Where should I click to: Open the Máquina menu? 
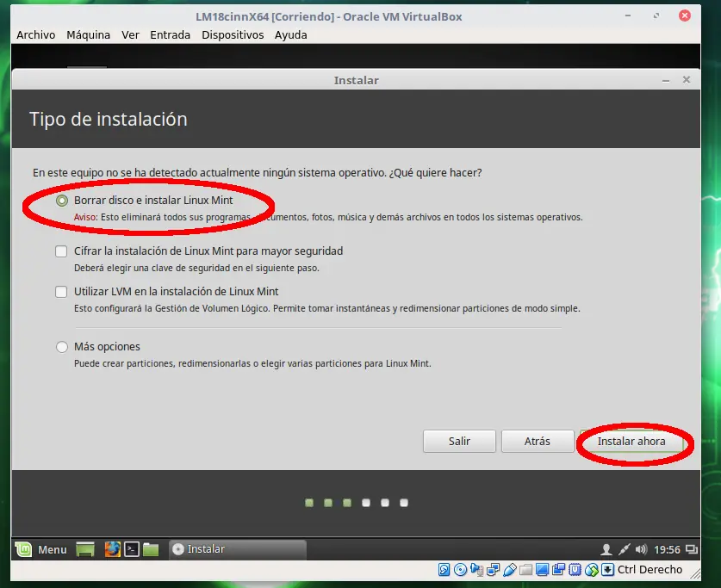click(x=88, y=35)
